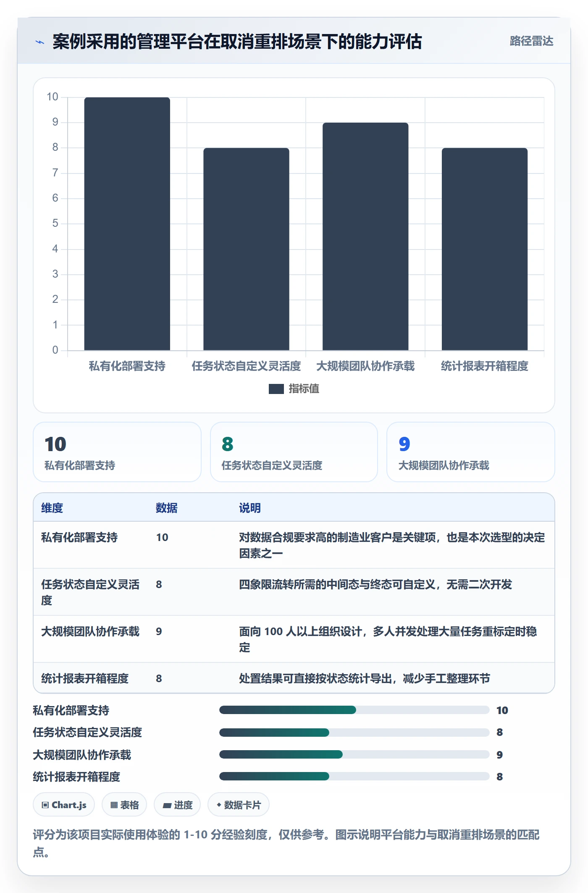
Task: Click the x-axis label 大规模团队协作承载 under the chart
Action: click(365, 366)
